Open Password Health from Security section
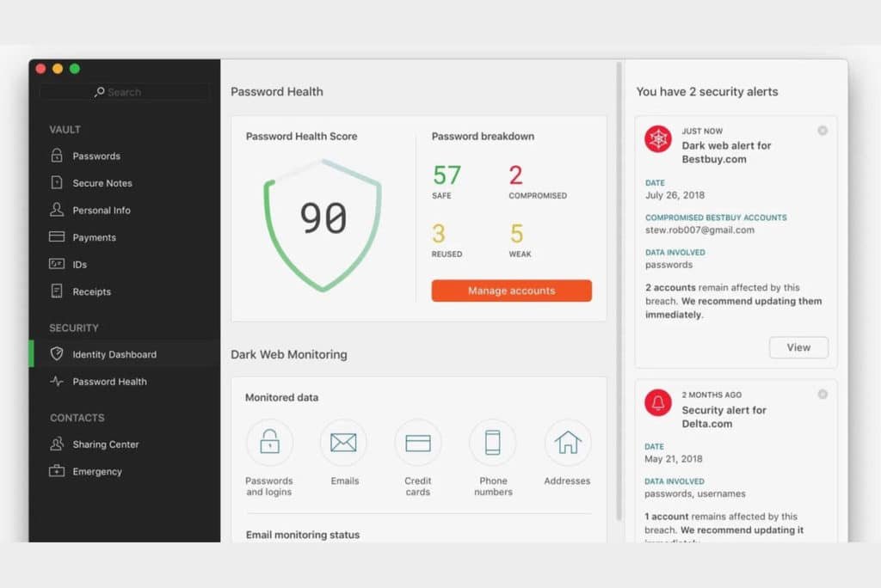The image size is (881, 588). [x=109, y=382]
